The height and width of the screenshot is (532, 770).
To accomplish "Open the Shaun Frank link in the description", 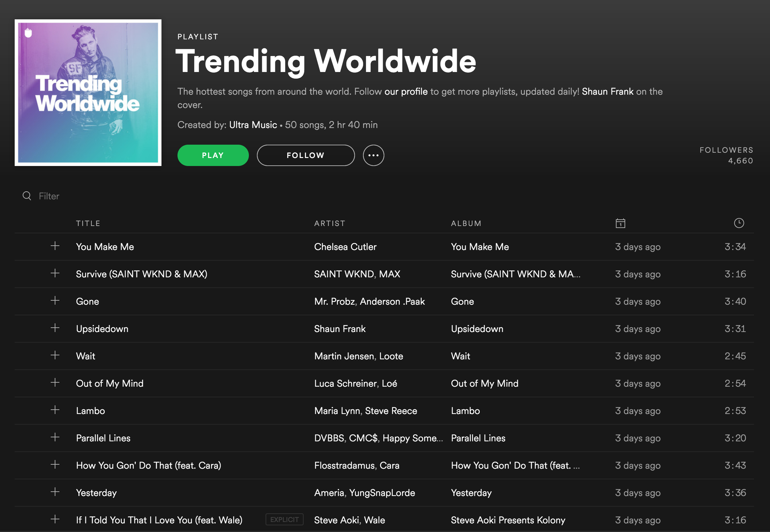I will point(608,92).
